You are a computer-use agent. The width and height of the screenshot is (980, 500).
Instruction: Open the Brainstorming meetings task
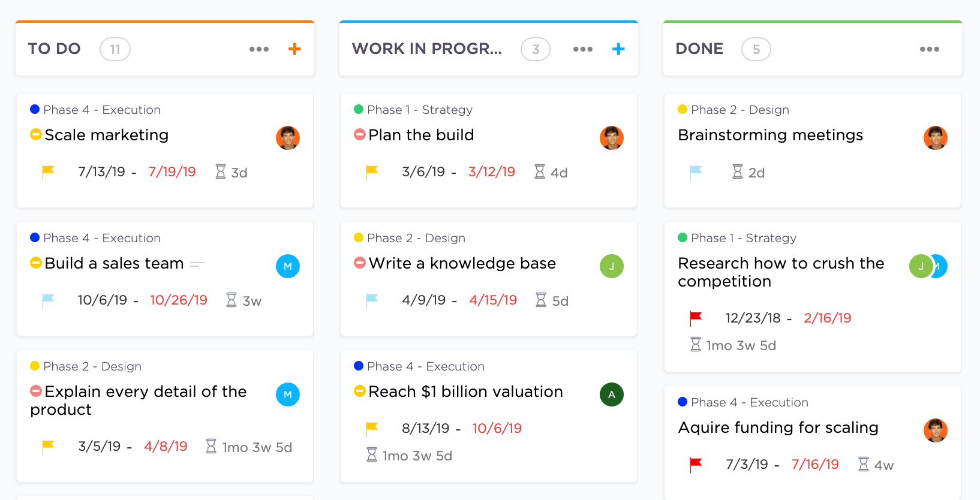pos(770,135)
